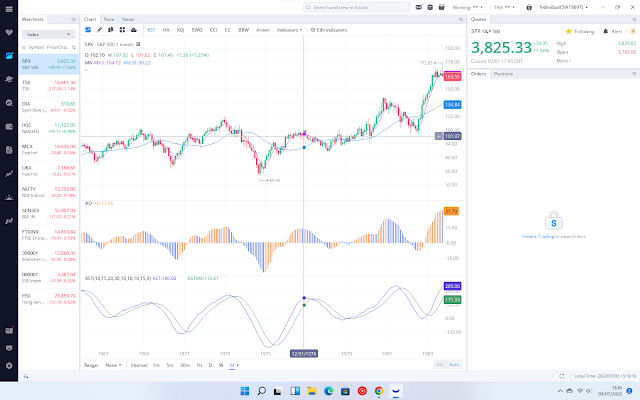
Task: Toggle the EWO indicator
Action: coord(197,30)
